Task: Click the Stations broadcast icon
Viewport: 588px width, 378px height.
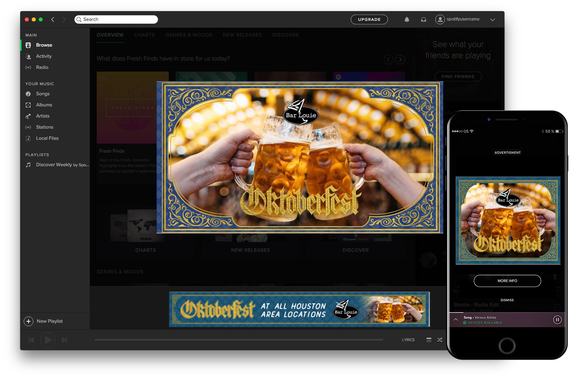Action: coord(28,127)
